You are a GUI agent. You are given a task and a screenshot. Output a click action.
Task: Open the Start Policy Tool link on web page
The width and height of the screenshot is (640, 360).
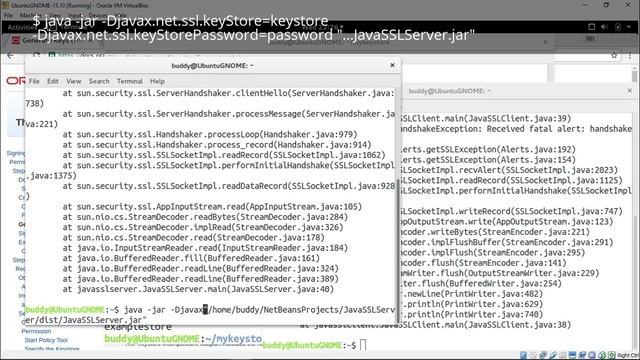46,340
